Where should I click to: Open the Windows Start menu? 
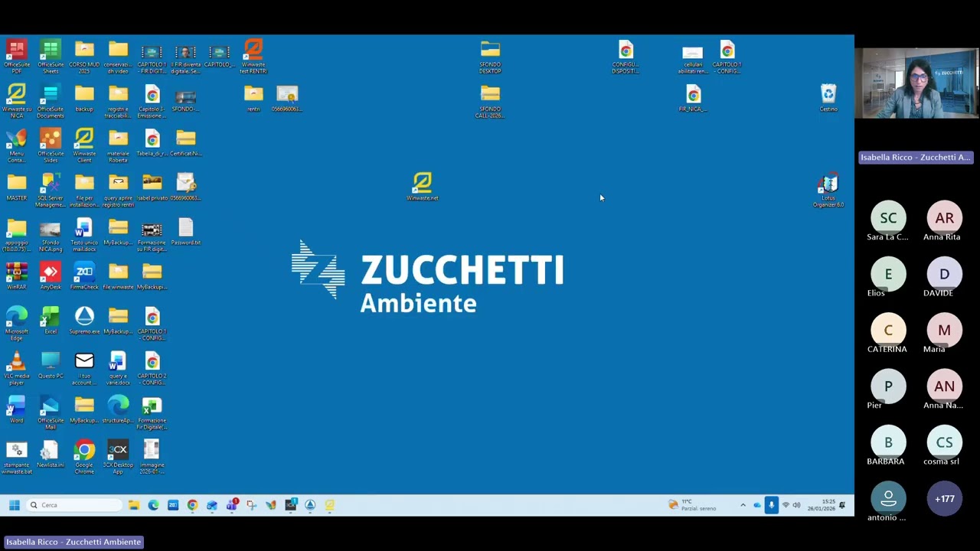pyautogui.click(x=14, y=505)
